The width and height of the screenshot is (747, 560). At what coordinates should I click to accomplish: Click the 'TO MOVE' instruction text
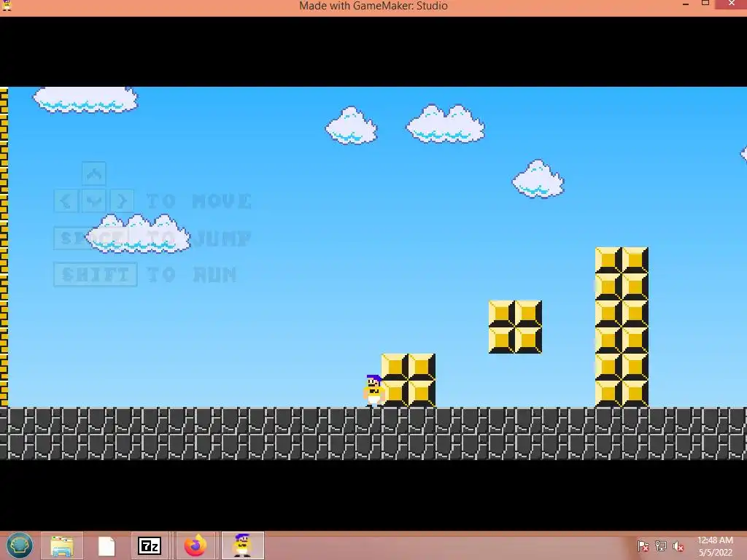point(198,201)
